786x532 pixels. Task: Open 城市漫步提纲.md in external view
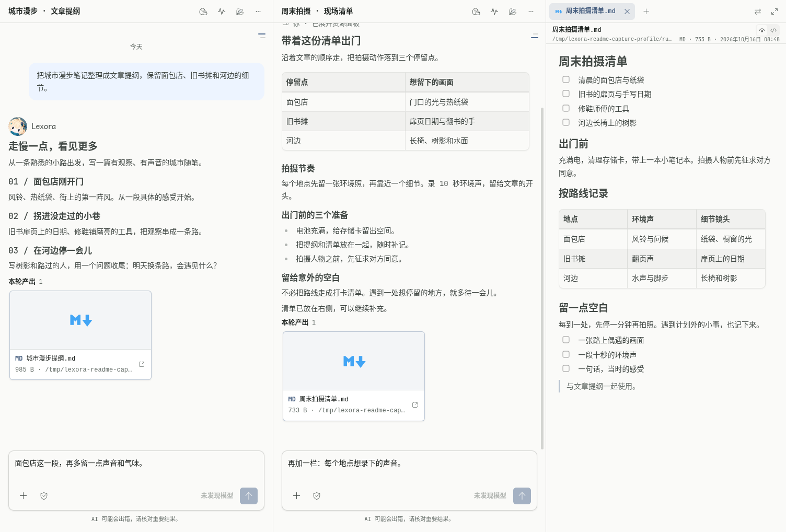coord(142,364)
